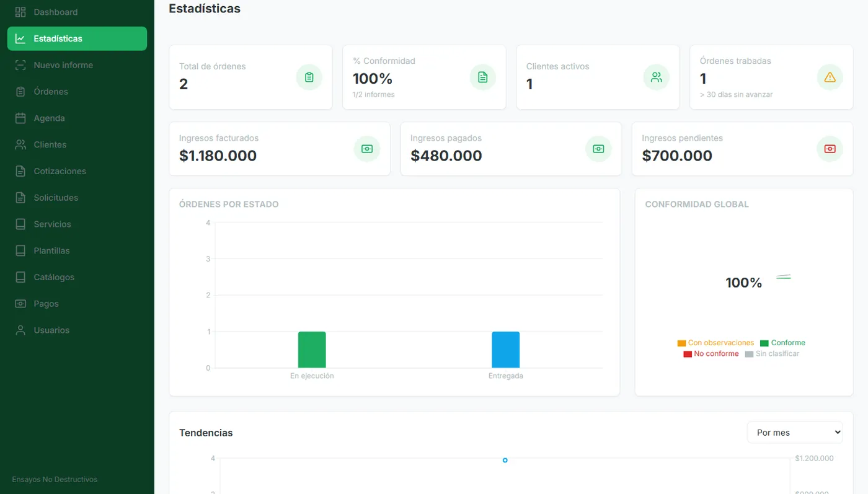Open the Pagos page

pos(77,304)
